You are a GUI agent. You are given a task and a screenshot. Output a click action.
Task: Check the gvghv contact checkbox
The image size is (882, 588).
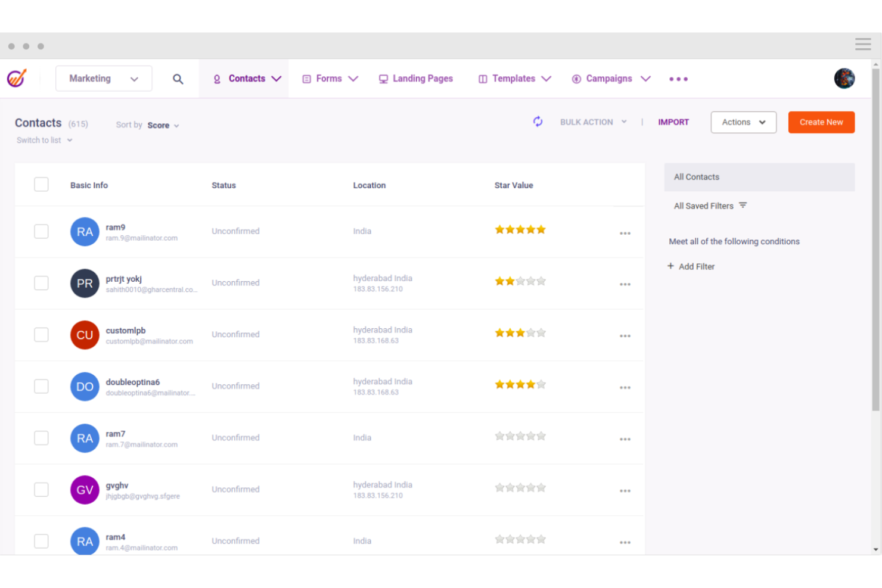pyautogui.click(x=41, y=490)
